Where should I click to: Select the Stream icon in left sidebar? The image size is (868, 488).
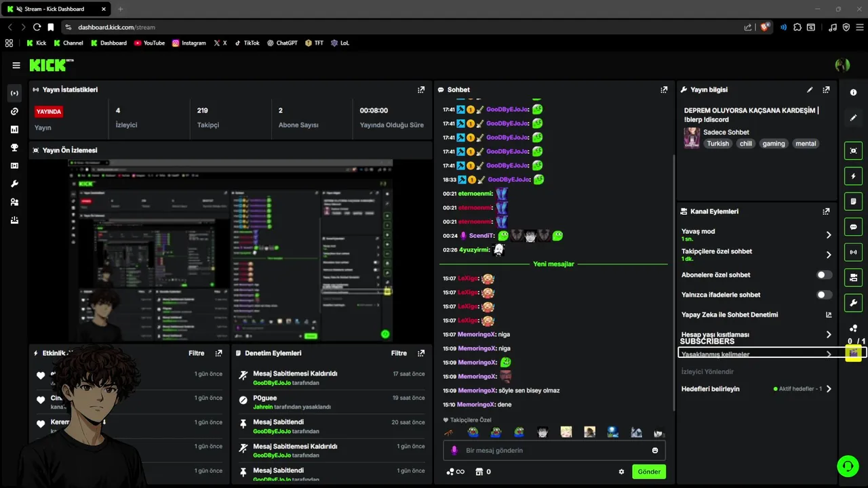click(x=14, y=93)
